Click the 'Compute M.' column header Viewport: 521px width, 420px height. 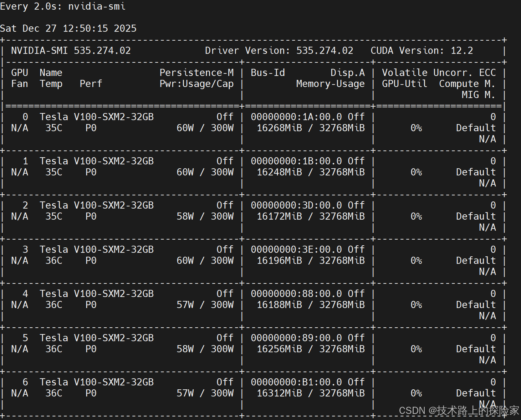pos(468,84)
